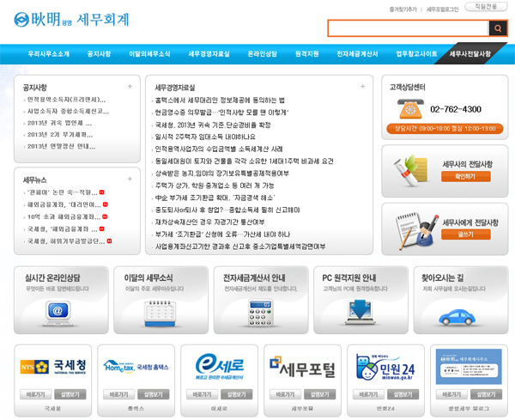Expand 공지사항 panel with plus icon
515x420 pixels.
(x=130, y=87)
